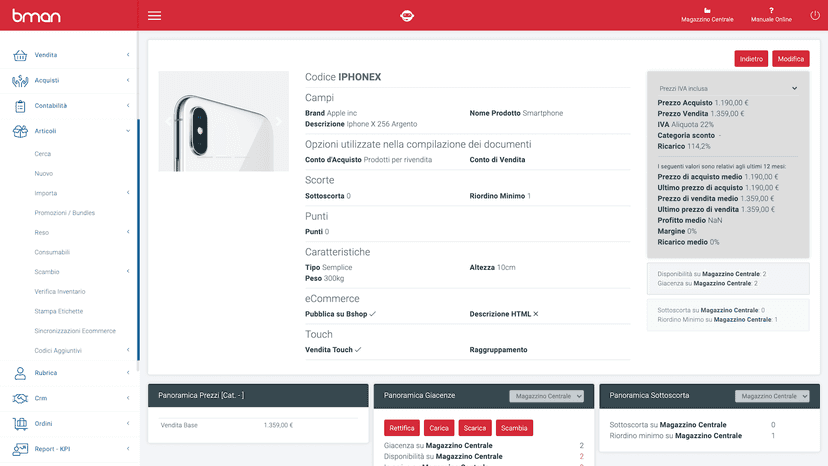Click the Rettifica button
The image size is (828, 466).
pos(402,428)
